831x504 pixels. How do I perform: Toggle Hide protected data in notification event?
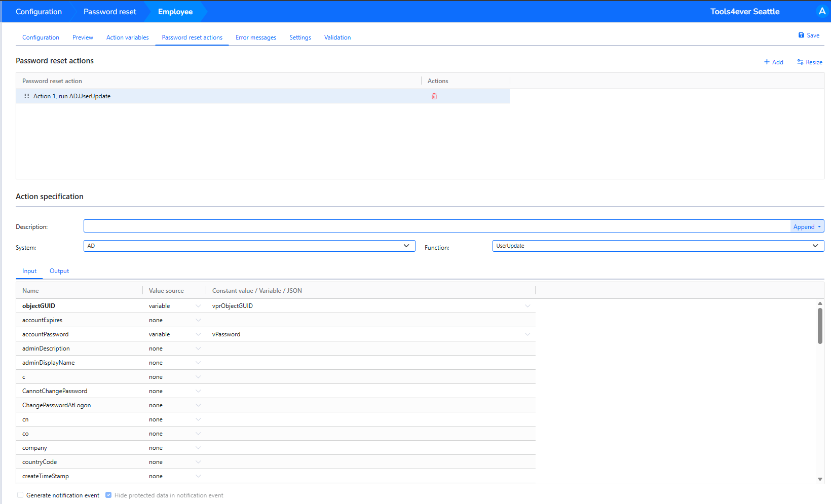coord(108,495)
